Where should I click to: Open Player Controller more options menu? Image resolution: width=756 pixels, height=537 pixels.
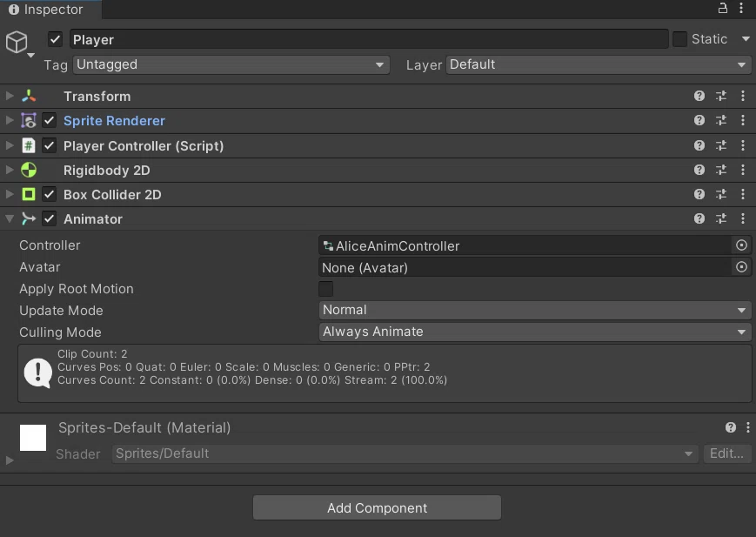point(742,145)
